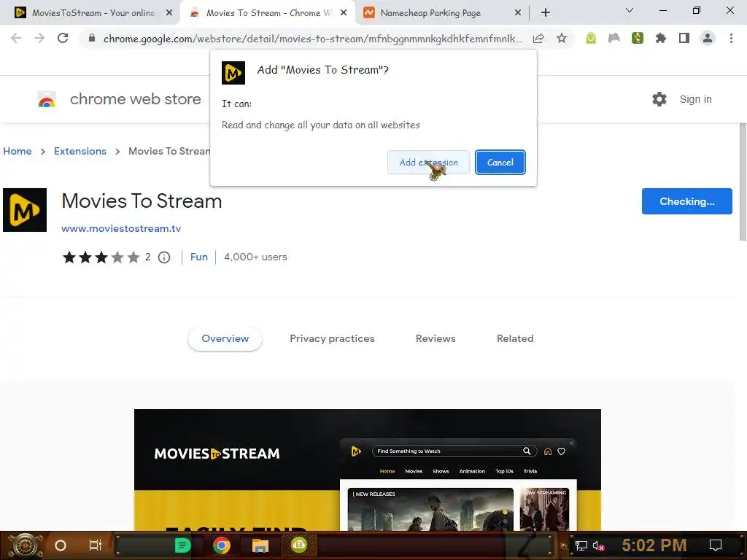Click the taskbar clock 5:02 PM

click(654, 545)
